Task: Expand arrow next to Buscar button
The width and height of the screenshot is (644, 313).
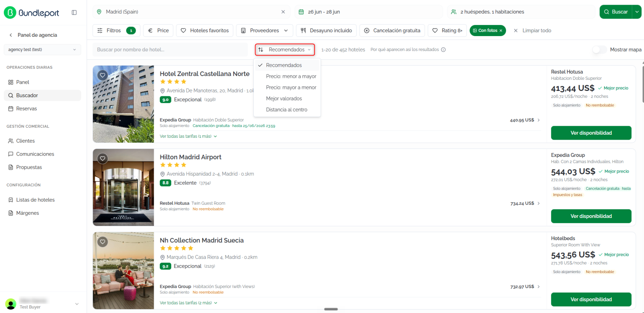Action: coord(637,12)
